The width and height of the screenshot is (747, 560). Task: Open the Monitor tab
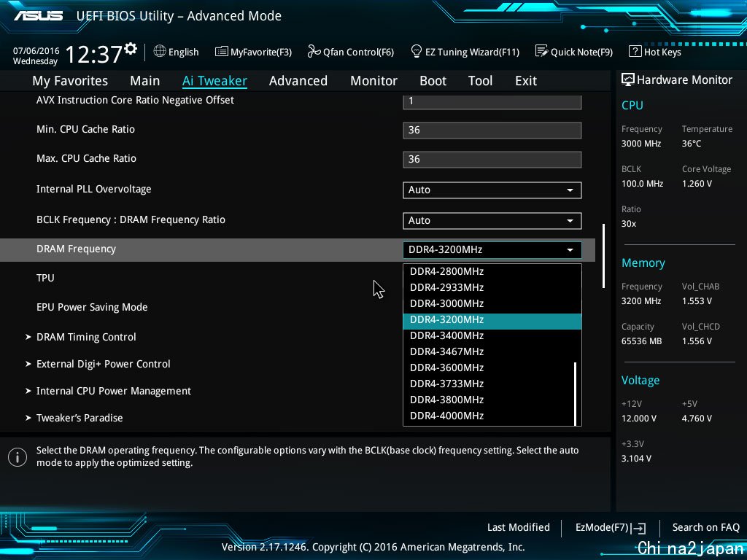(x=374, y=81)
